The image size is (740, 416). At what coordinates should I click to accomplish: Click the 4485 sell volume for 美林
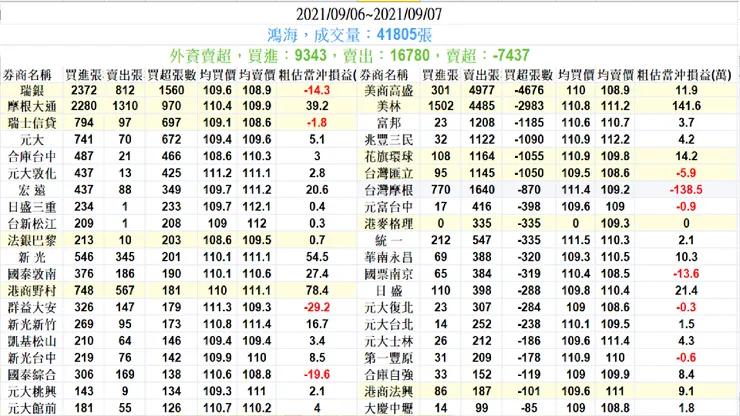(482, 106)
